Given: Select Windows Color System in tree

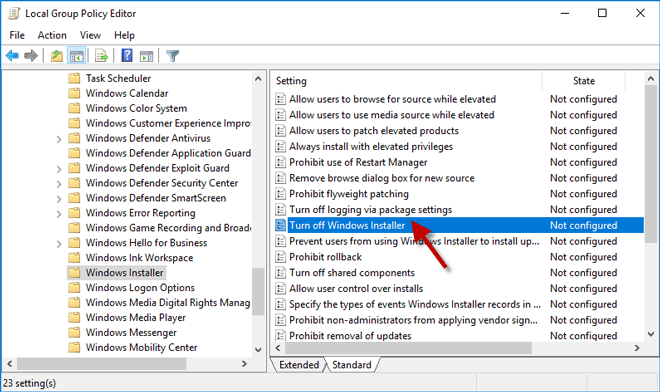Looking at the screenshot, I should [x=136, y=108].
